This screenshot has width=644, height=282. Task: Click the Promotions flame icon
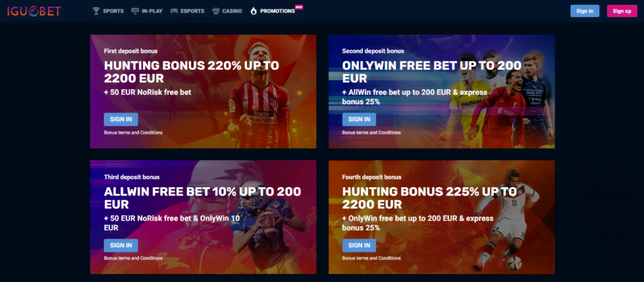(x=253, y=11)
